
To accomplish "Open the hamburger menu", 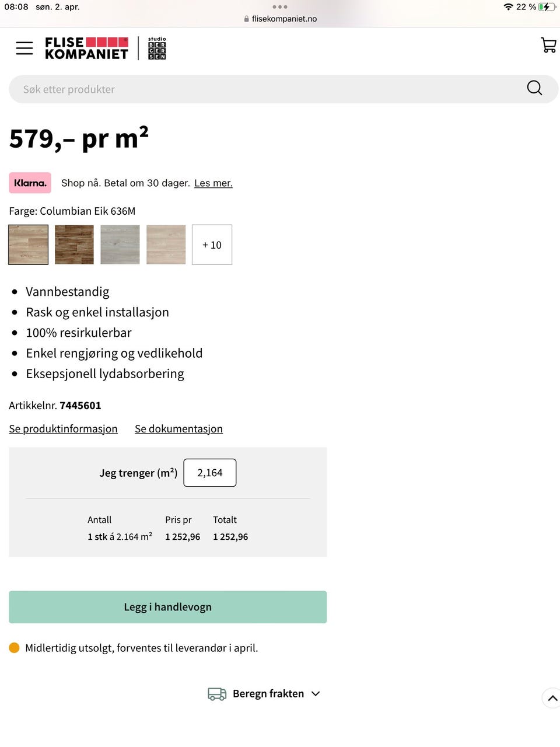I will pyautogui.click(x=24, y=48).
